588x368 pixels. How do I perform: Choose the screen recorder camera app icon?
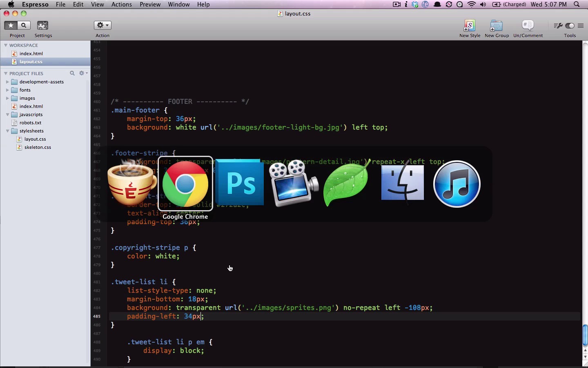[294, 184]
